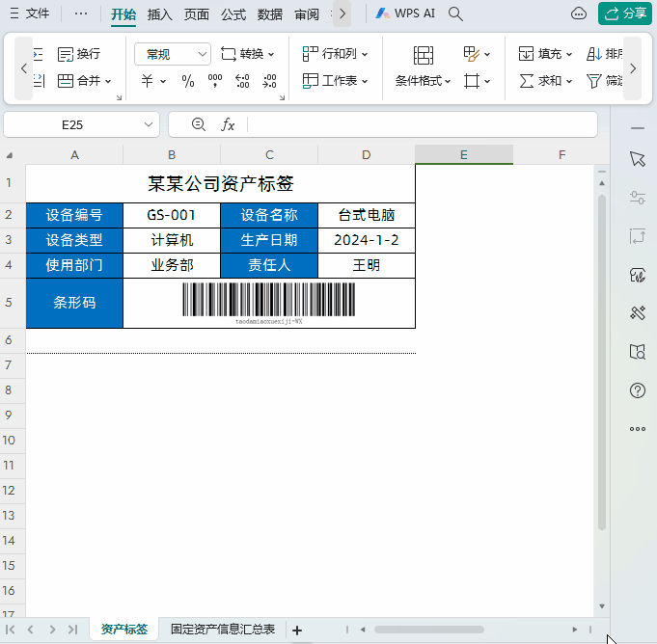Switch to the 开始 ribbon tab
The image size is (657, 644).
(x=123, y=14)
